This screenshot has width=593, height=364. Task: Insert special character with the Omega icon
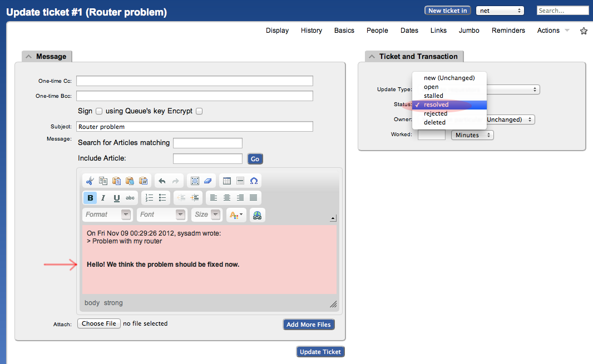pos(254,181)
